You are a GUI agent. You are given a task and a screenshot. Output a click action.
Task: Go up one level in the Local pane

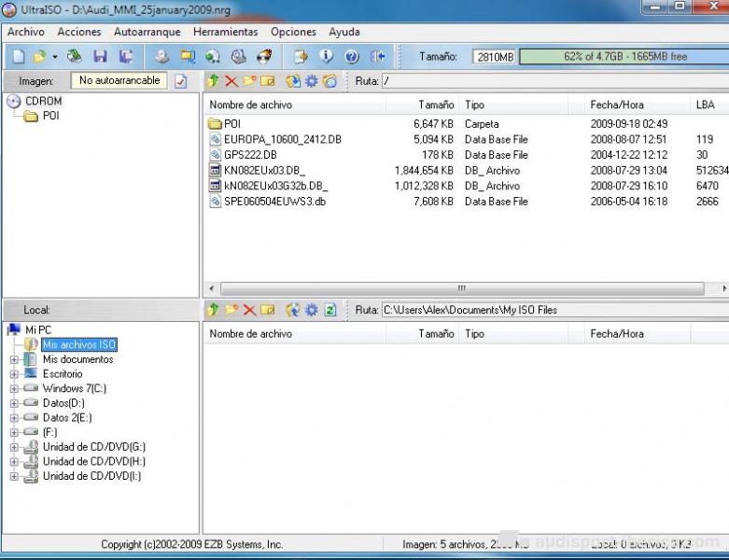pyautogui.click(x=213, y=310)
